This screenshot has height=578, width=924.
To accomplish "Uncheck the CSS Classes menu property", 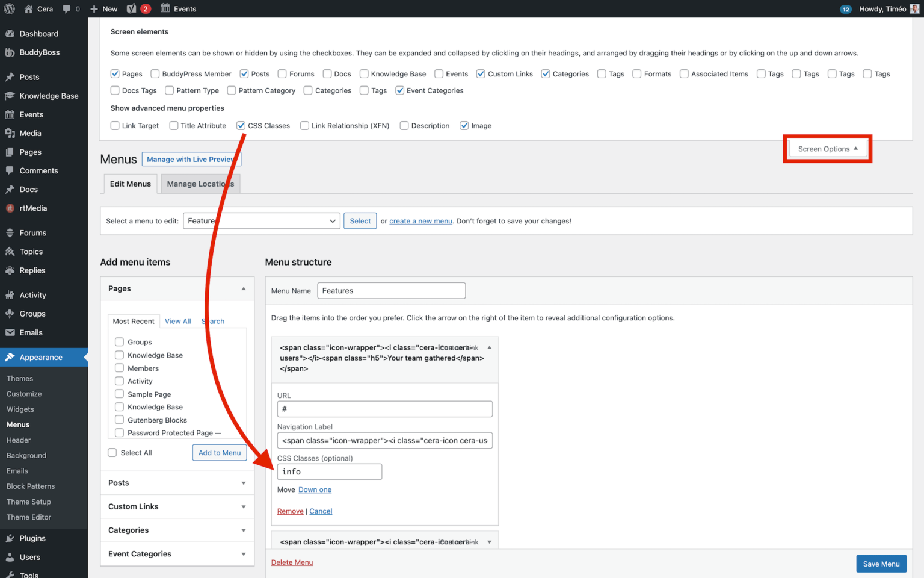I will pos(241,125).
